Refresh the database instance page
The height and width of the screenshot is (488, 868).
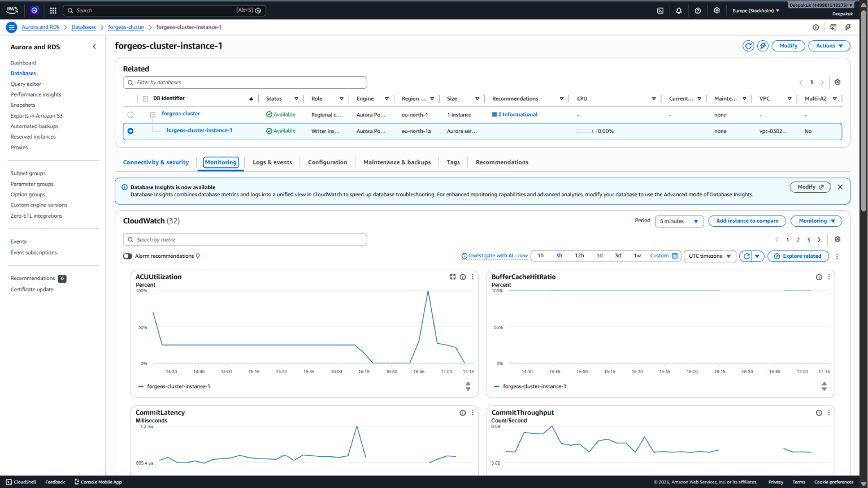748,46
